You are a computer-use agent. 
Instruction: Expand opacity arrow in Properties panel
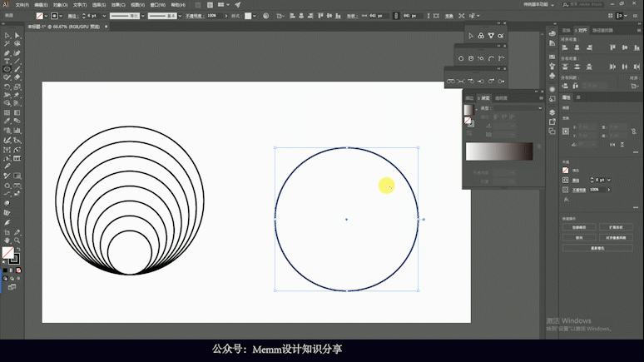pos(609,190)
